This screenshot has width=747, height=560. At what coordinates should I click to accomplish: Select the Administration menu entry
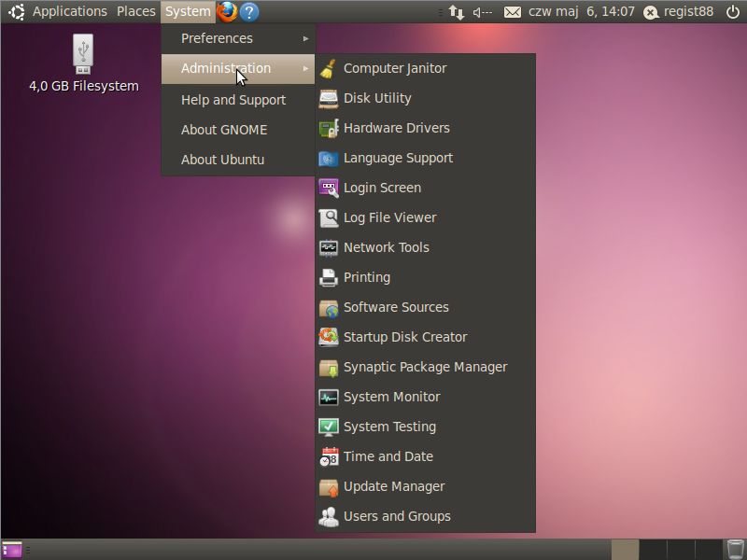pos(238,68)
